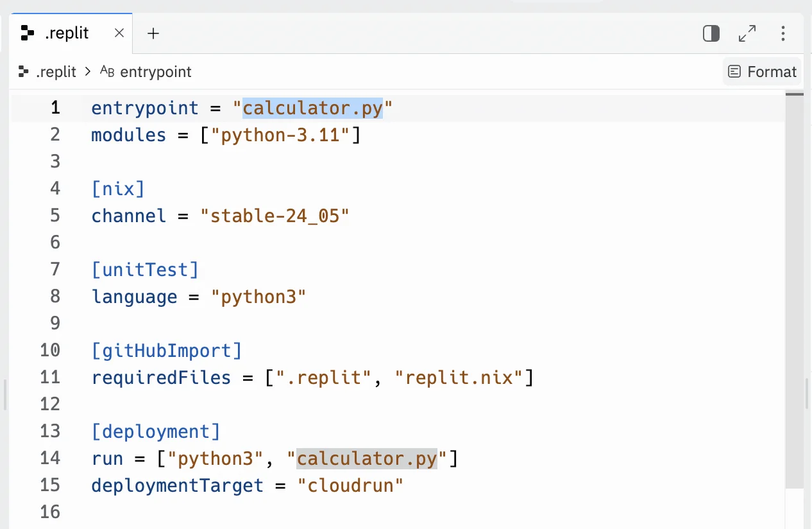Viewport: 812px width, 529px height.
Task: Click "replit.nix" string on line 11
Action: pos(458,377)
